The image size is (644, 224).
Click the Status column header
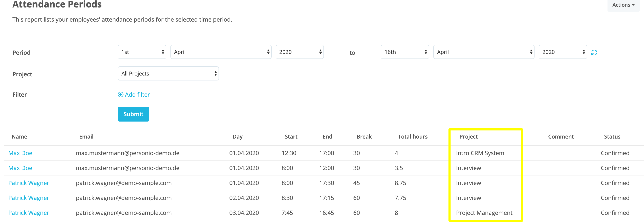(x=612, y=136)
